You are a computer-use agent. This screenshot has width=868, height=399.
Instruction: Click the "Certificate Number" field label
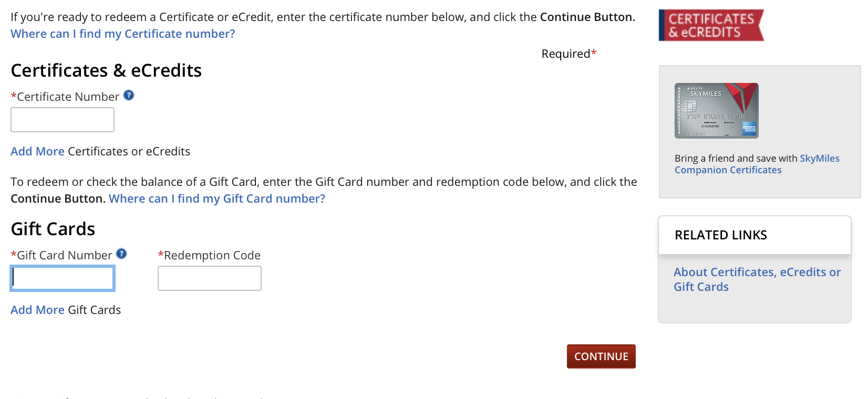click(68, 97)
